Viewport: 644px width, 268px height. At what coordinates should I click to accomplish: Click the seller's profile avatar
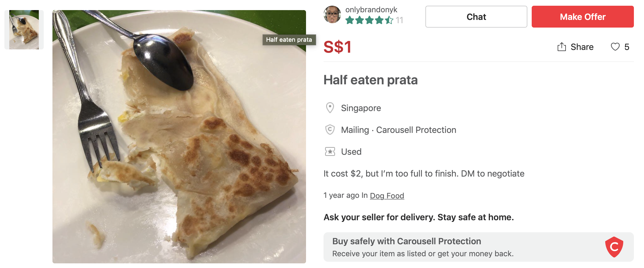coord(332,14)
